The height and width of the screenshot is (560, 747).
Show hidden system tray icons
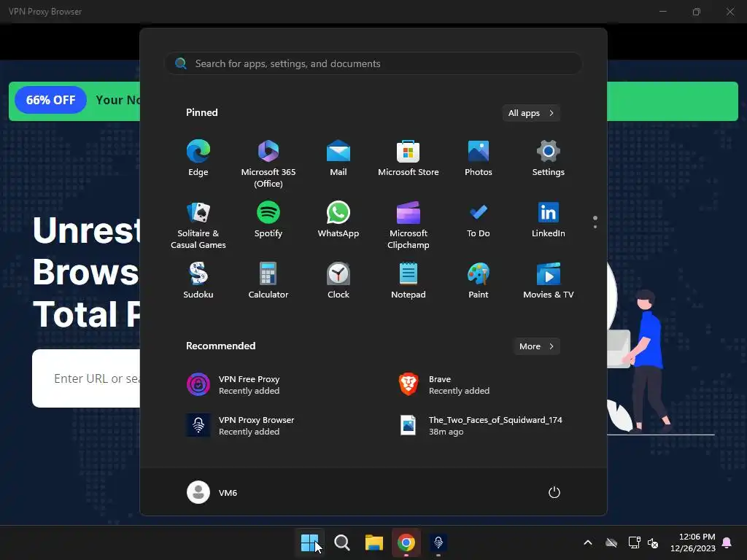click(x=588, y=542)
